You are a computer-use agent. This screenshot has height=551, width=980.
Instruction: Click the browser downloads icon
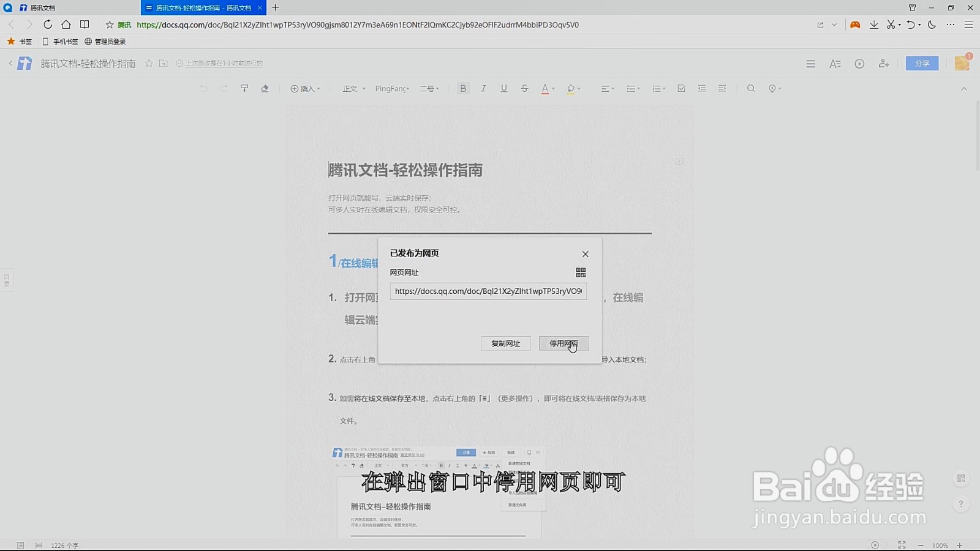pos(874,24)
